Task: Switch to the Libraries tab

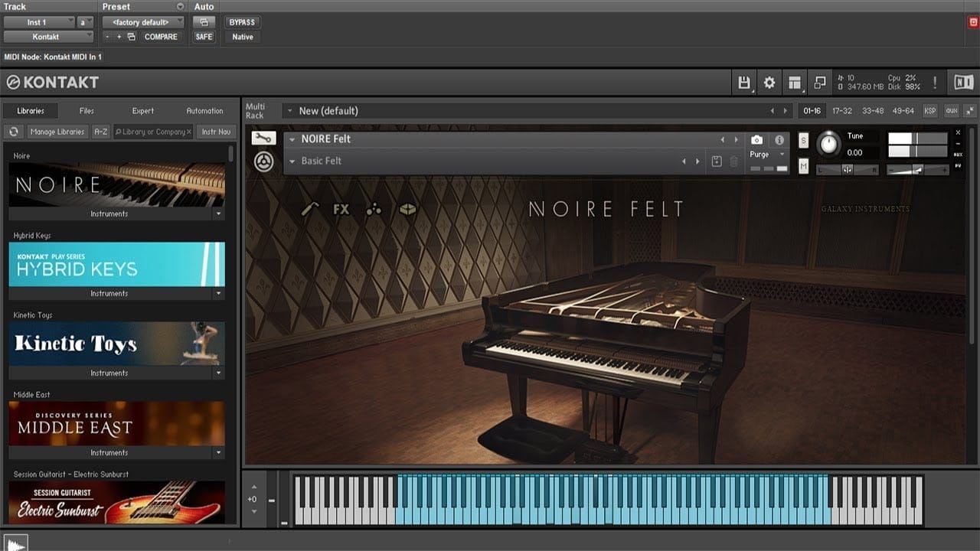Action: tap(31, 111)
